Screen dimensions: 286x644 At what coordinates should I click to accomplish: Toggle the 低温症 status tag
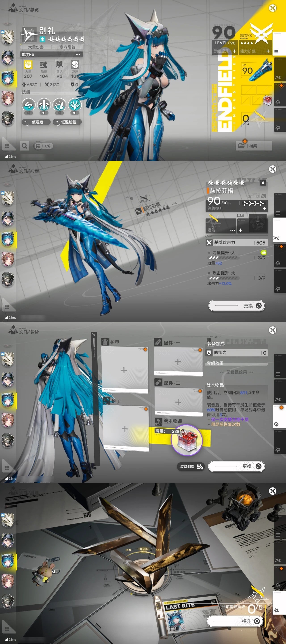pos(36,122)
